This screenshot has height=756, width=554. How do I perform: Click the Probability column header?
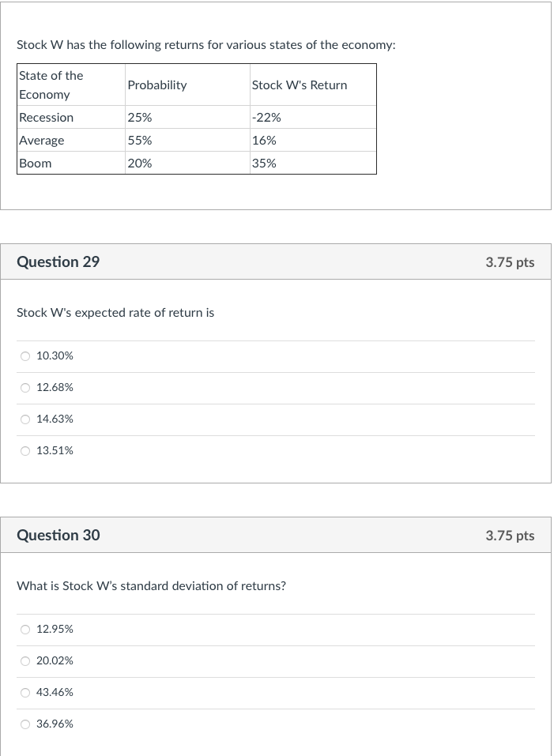157,85
